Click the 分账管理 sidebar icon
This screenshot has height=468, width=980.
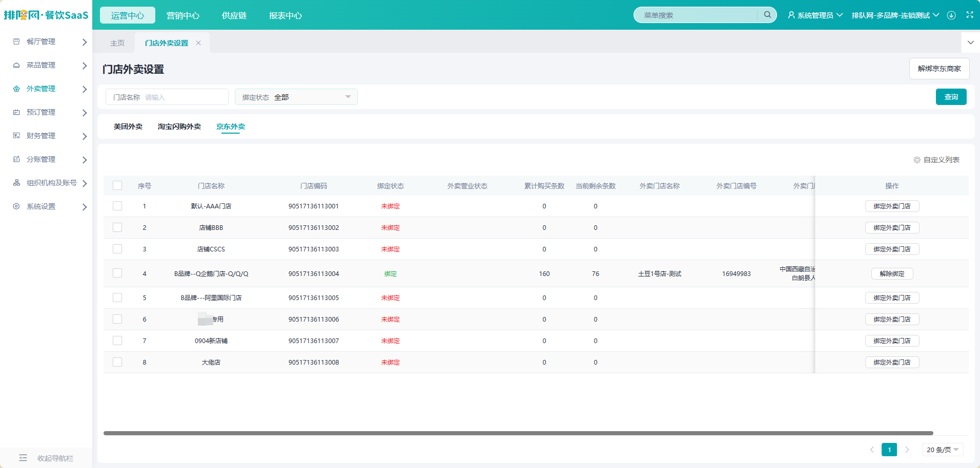(x=16, y=159)
